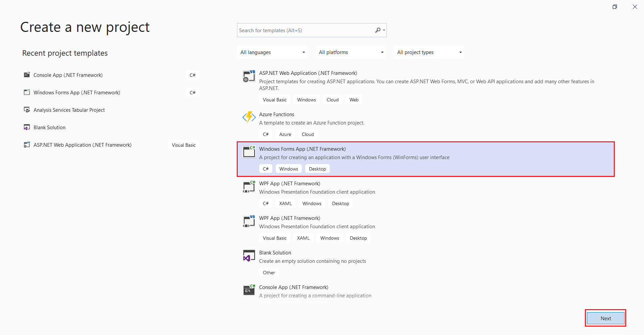Open the search options dropdown arrow
The width and height of the screenshot is (644, 335).
384,30
